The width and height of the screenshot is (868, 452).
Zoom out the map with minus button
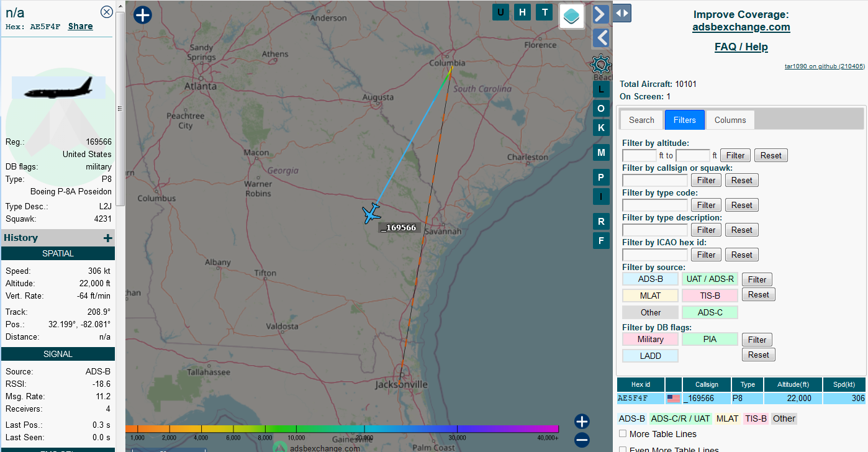[582, 440]
